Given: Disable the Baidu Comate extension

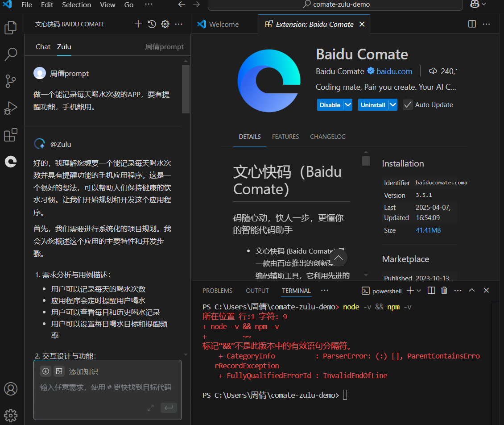Looking at the screenshot, I should click(x=330, y=105).
